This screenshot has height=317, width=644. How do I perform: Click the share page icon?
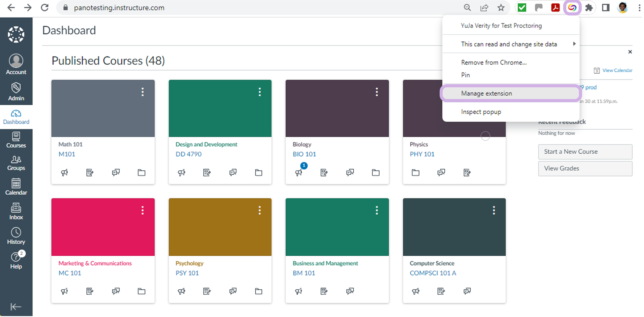(x=484, y=8)
